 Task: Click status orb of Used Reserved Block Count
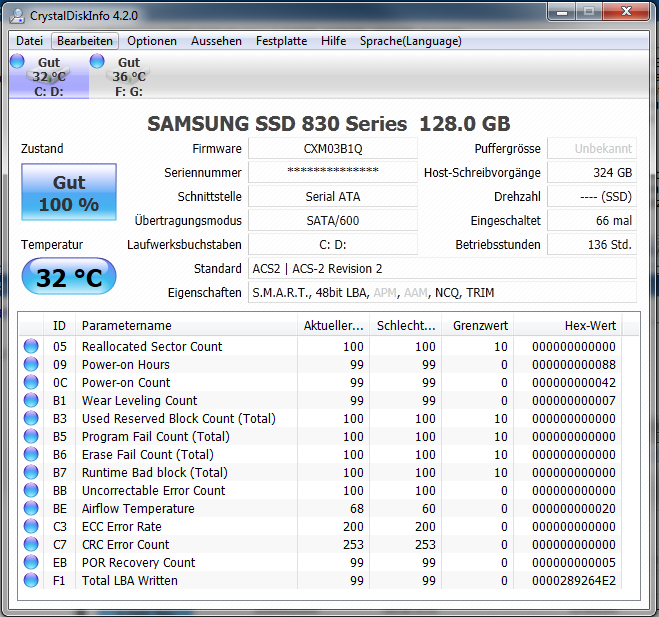pos(31,418)
